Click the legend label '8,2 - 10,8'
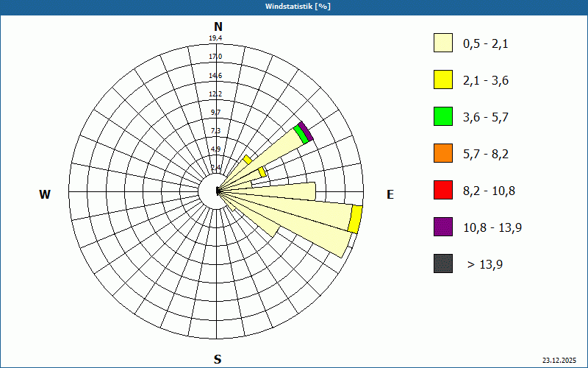Viewport: 588px width, 368px height. click(x=489, y=191)
